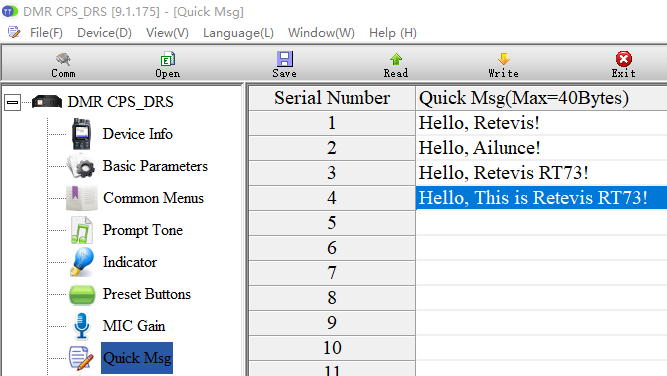This screenshot has width=667, height=376.
Task: Click empty message field in row 9
Action: point(541,323)
